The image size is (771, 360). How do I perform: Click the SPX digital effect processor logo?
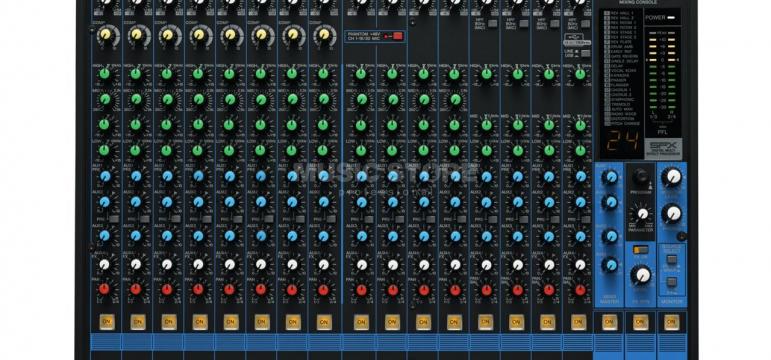coord(663,149)
